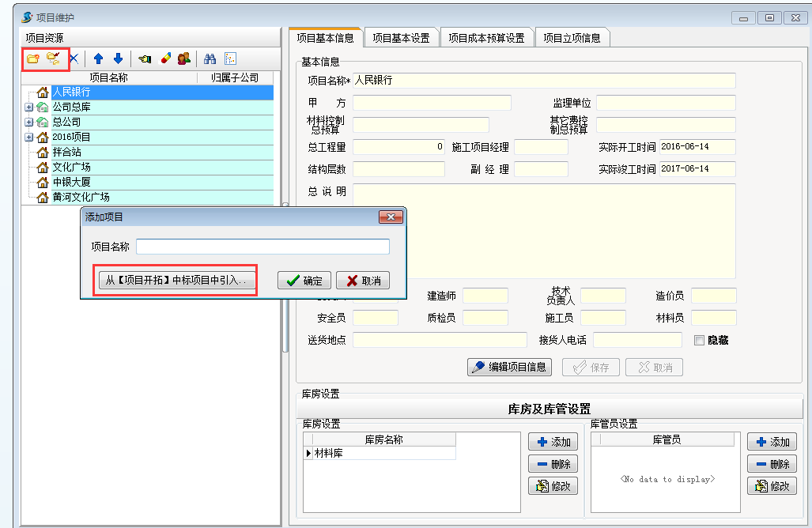Click 编辑项目信息 button

point(510,368)
